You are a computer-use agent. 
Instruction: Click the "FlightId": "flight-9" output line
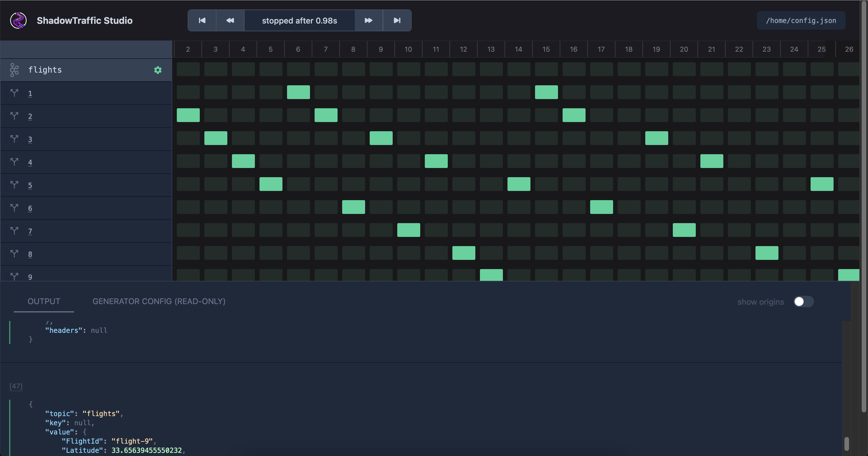(x=109, y=441)
